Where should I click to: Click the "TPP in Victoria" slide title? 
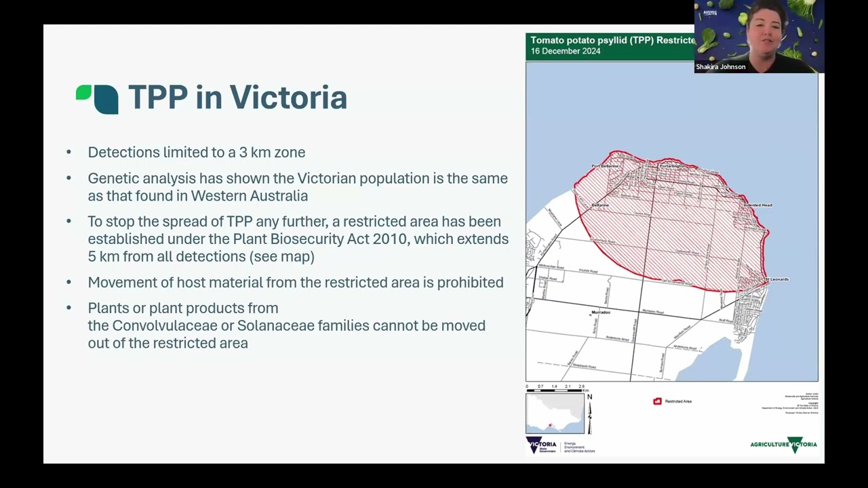pos(237,98)
